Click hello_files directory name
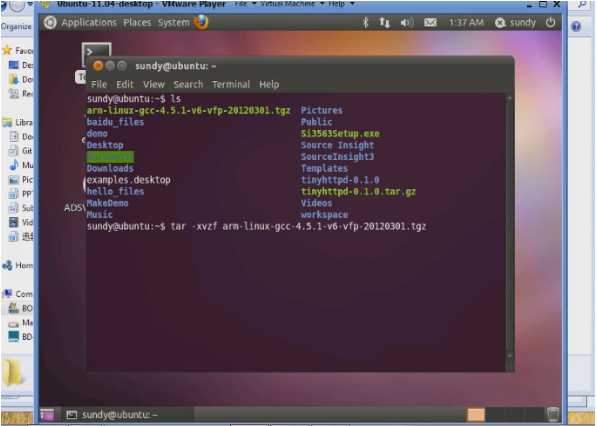This screenshot has height=426, width=597. tap(115, 191)
